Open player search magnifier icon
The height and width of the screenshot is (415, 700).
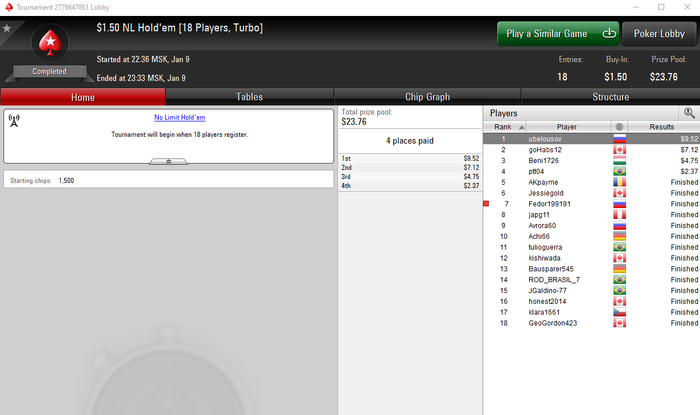coord(689,113)
